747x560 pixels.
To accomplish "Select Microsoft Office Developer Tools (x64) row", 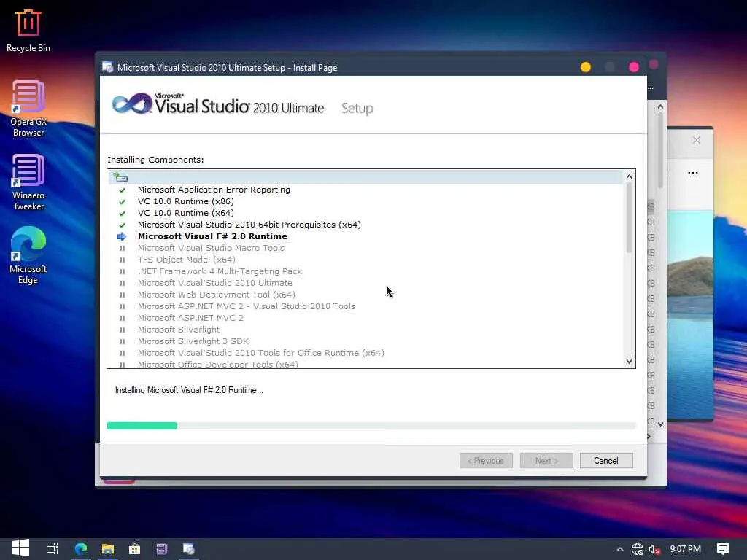I will [218, 365].
